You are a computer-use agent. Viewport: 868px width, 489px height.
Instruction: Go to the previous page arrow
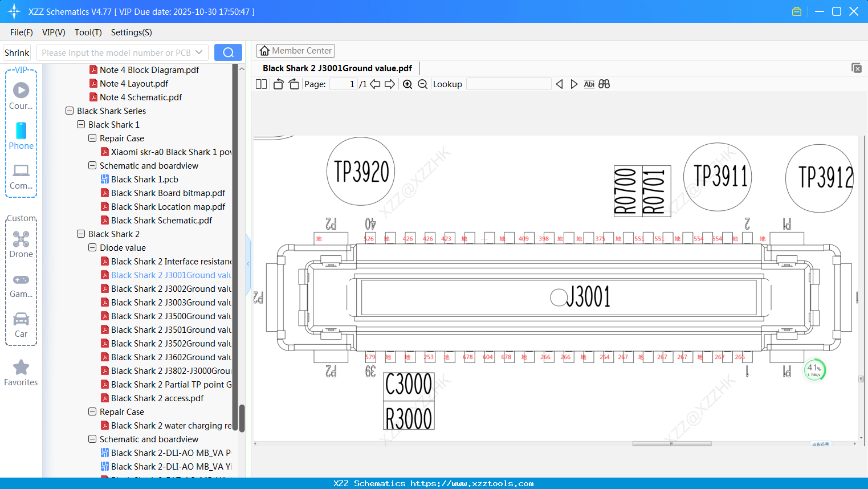pyautogui.click(x=375, y=84)
